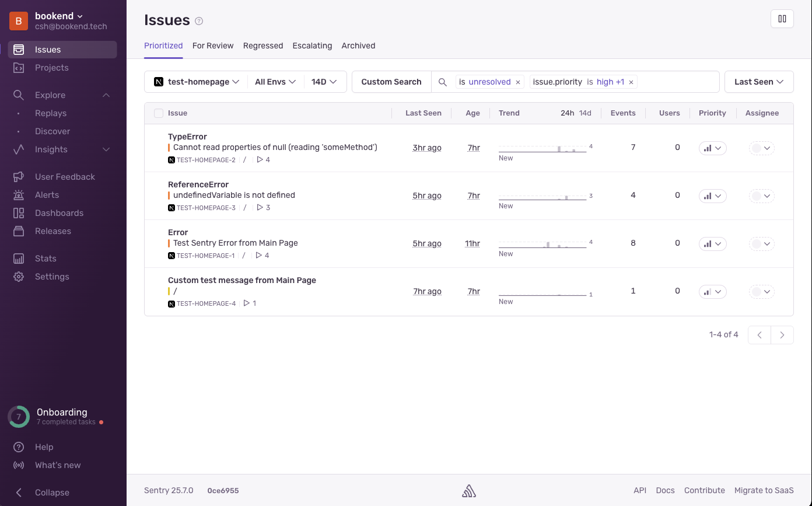This screenshot has width=812, height=506.
Task: Open the Priority dropdown for the TypeError issue
Action: point(712,148)
